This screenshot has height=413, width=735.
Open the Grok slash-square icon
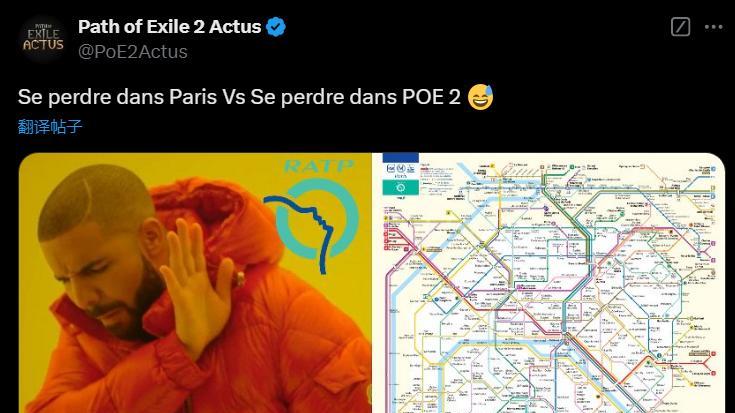coord(680,27)
